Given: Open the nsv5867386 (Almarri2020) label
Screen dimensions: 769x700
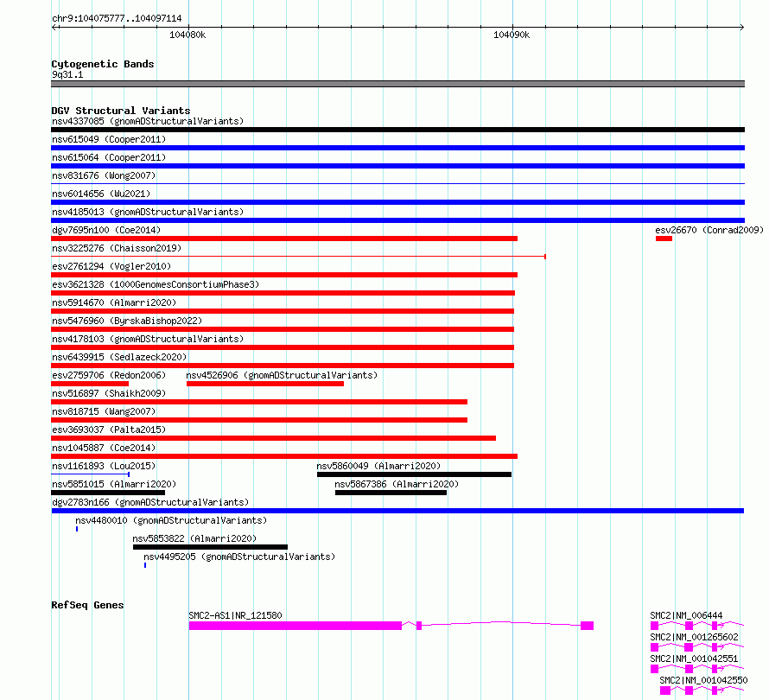Looking at the screenshot, I should 397,484.
